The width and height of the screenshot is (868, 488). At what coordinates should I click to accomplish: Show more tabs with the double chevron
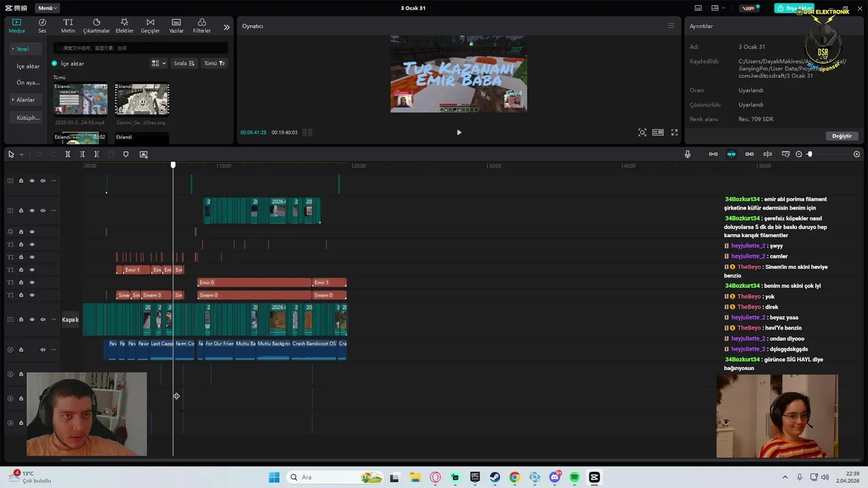pyautogui.click(x=226, y=27)
